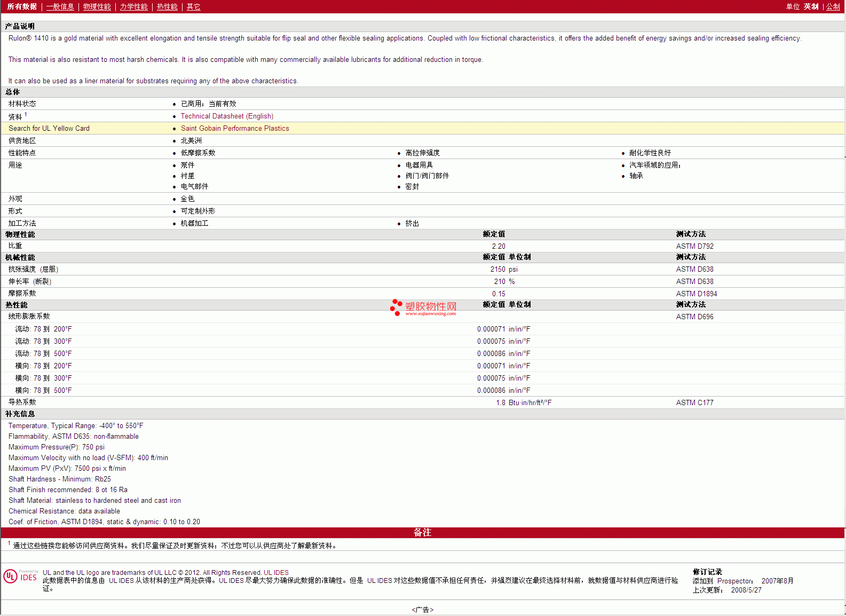Click ASTM D1894 test method
The height and width of the screenshot is (616, 846).
pyautogui.click(x=697, y=294)
